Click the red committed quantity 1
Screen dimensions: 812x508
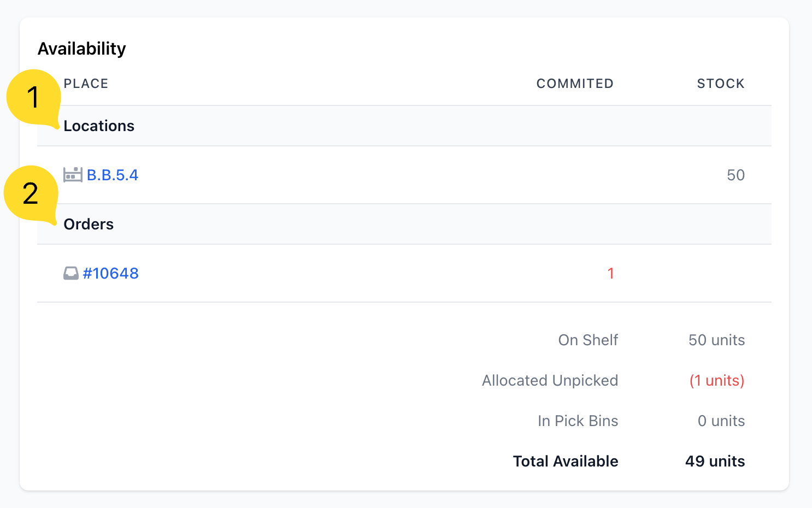611,273
